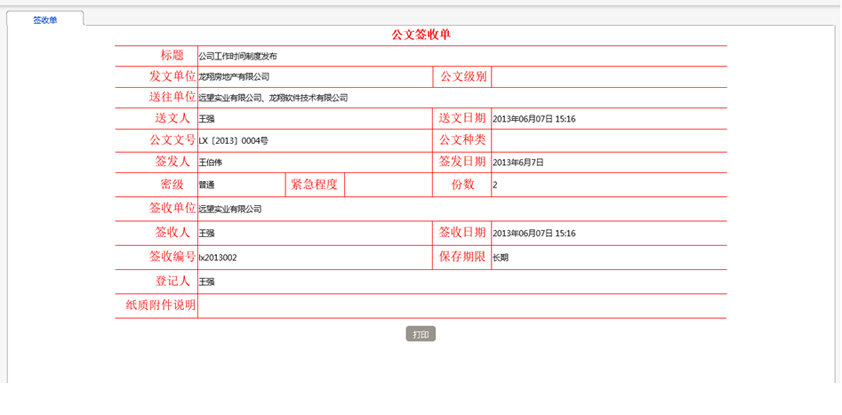
Task: Select document number LX〔2013〕0004号
Action: (233, 141)
